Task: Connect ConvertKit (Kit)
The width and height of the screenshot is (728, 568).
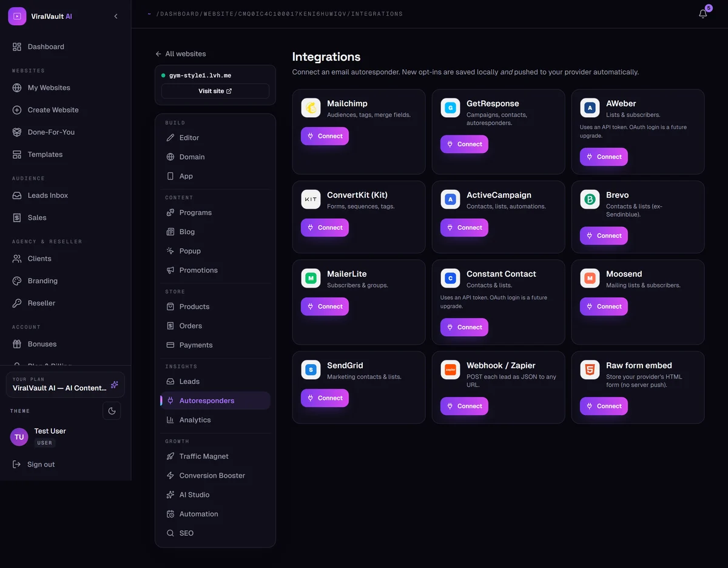Action: [325, 228]
